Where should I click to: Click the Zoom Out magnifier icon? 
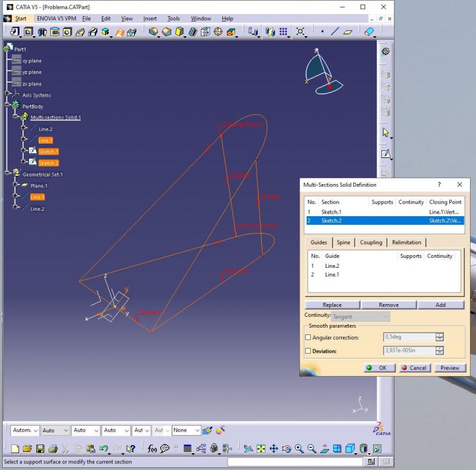pyautogui.click(x=312, y=449)
